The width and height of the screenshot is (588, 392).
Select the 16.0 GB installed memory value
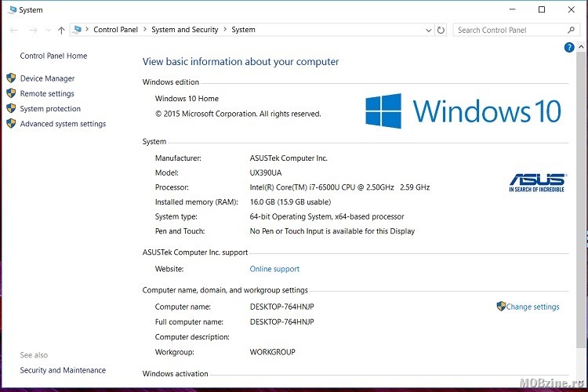click(x=290, y=202)
